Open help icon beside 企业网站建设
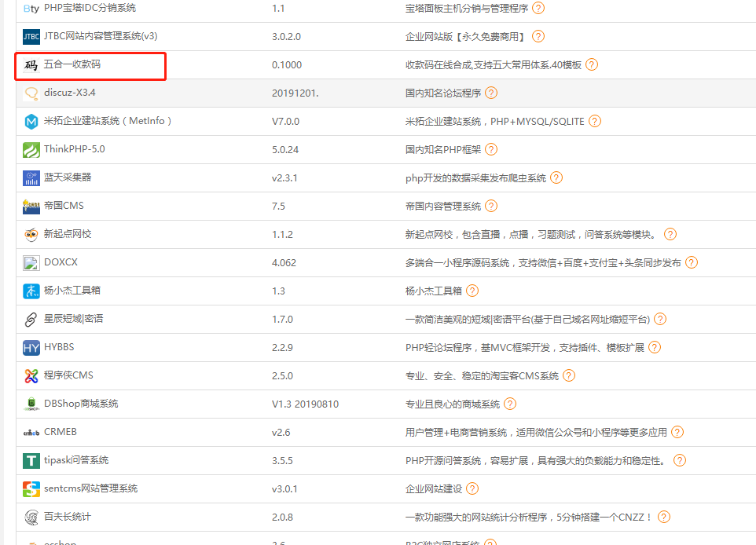This screenshot has height=545, width=756. pos(472,488)
